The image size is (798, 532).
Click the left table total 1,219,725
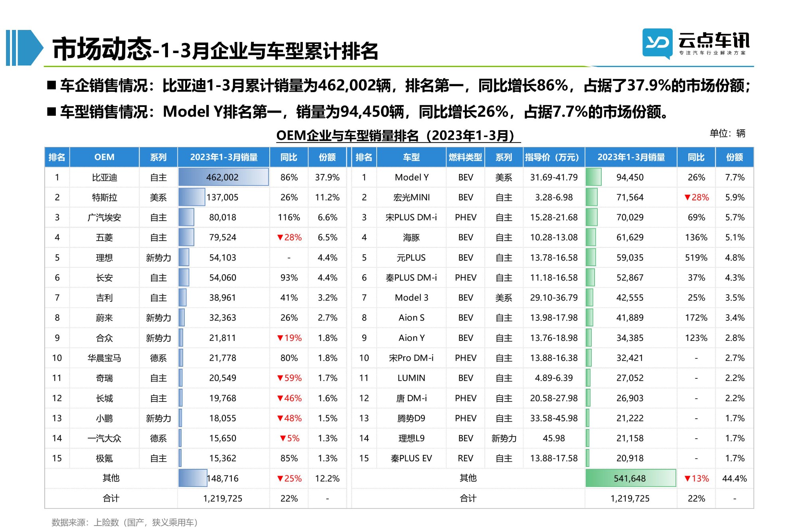(x=223, y=498)
